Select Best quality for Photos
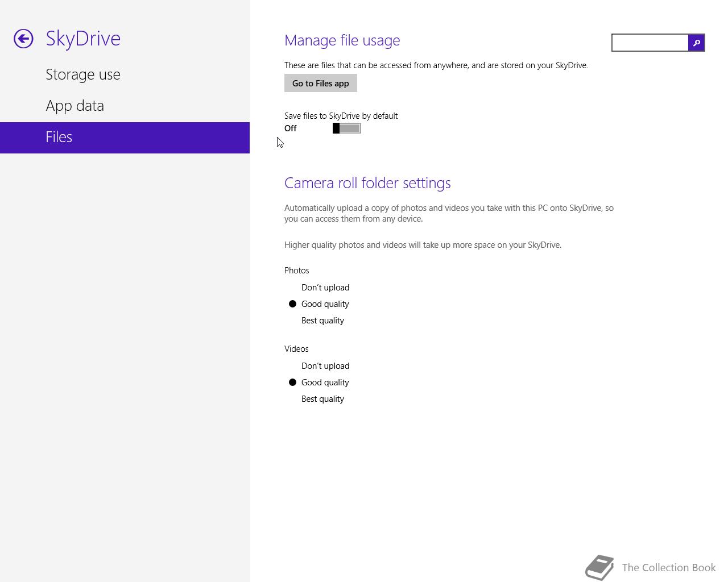This screenshot has height=582, width=728. 317,321
